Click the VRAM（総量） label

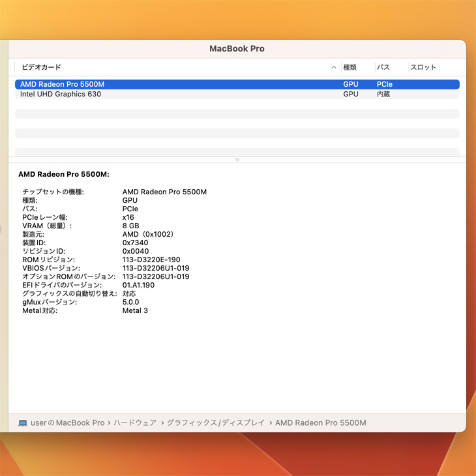tap(47, 226)
